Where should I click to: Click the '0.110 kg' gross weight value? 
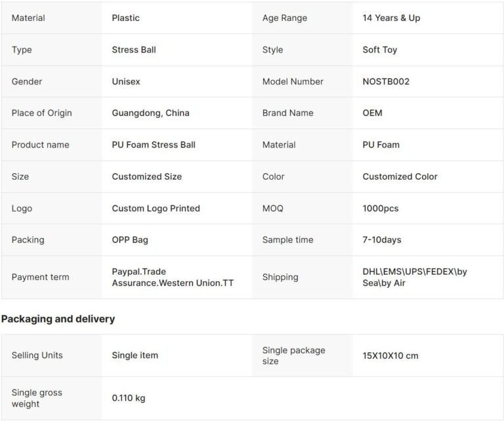pyautogui.click(x=129, y=398)
